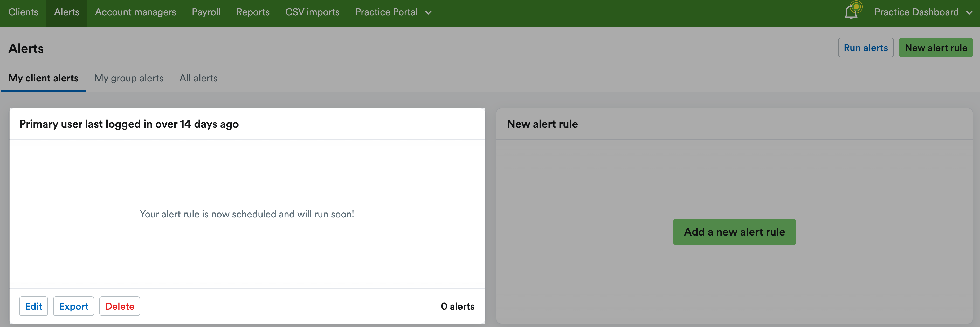
Task: Click Add a new alert rule button
Action: pos(734,232)
